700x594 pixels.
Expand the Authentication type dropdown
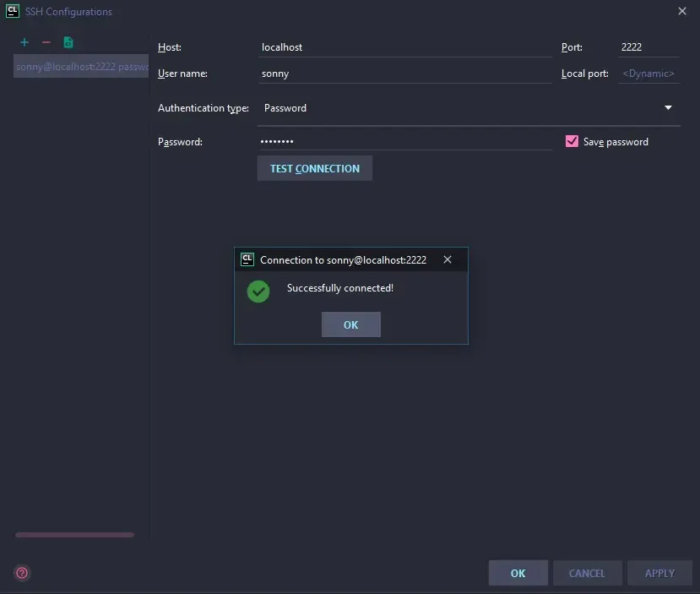[668, 108]
